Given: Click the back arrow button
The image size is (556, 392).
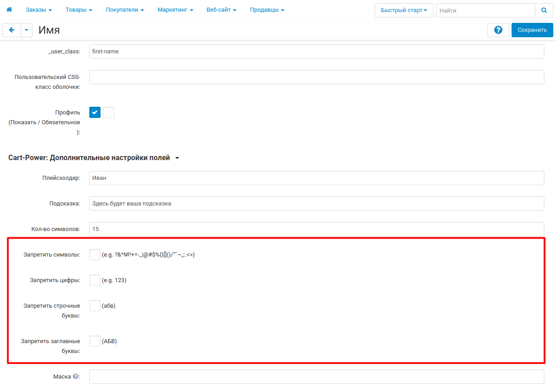Looking at the screenshot, I should [x=12, y=30].
